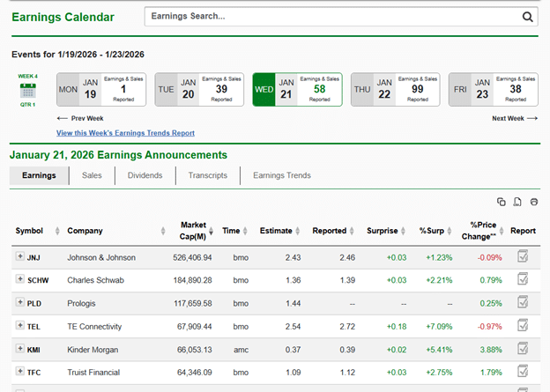Switch to the Dividends tab
This screenshot has height=392, width=550.
145,175
